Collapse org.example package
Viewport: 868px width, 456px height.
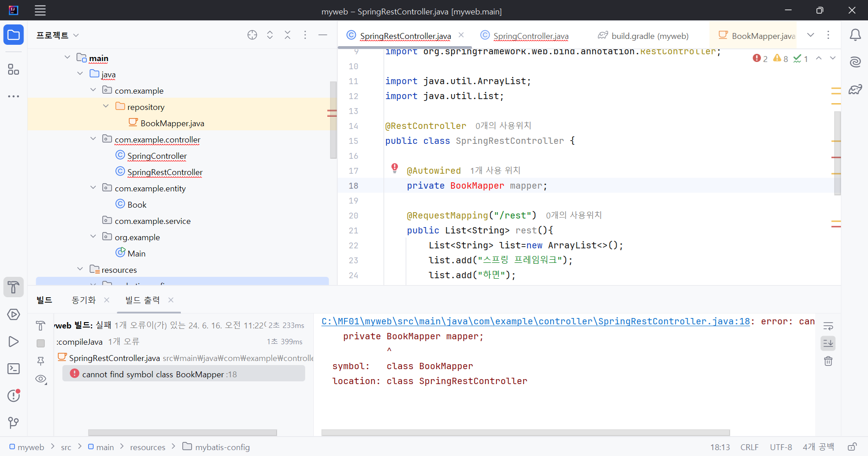93,237
